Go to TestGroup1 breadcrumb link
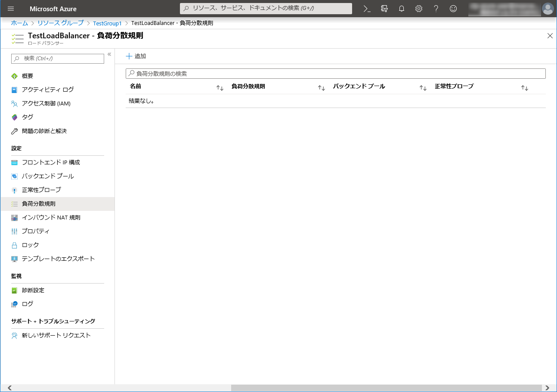The height and width of the screenshot is (392, 557). 107,23
